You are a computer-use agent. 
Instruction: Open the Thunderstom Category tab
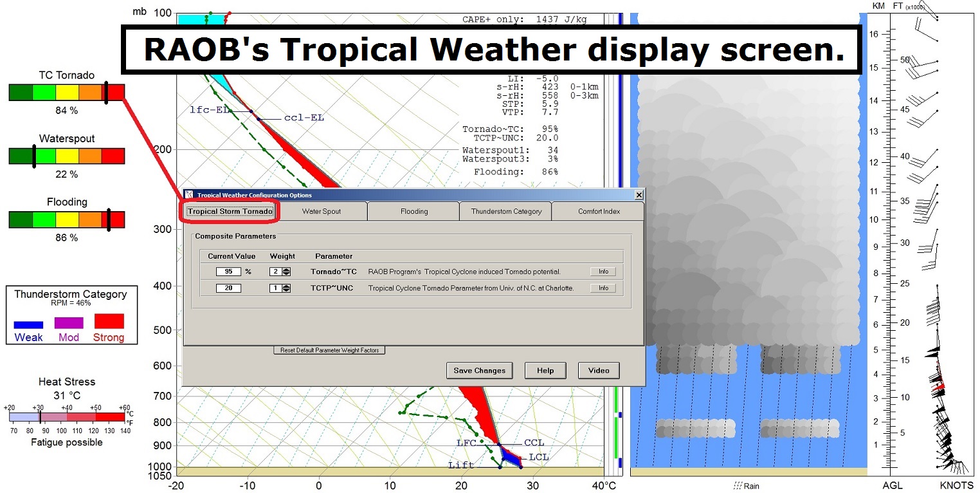(506, 211)
